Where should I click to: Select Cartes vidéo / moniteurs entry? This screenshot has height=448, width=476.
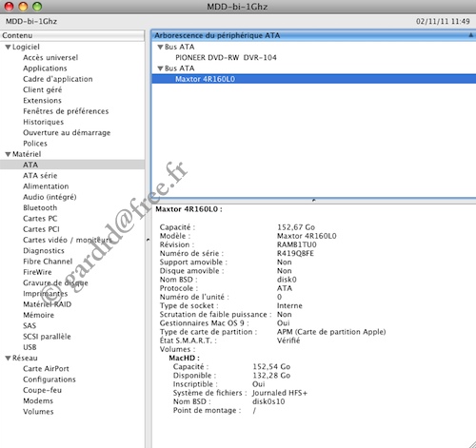coord(67,240)
